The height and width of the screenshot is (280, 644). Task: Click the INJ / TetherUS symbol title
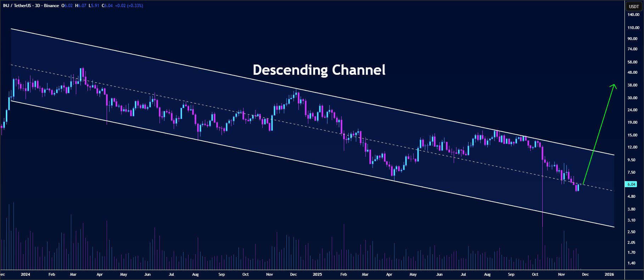17,6
